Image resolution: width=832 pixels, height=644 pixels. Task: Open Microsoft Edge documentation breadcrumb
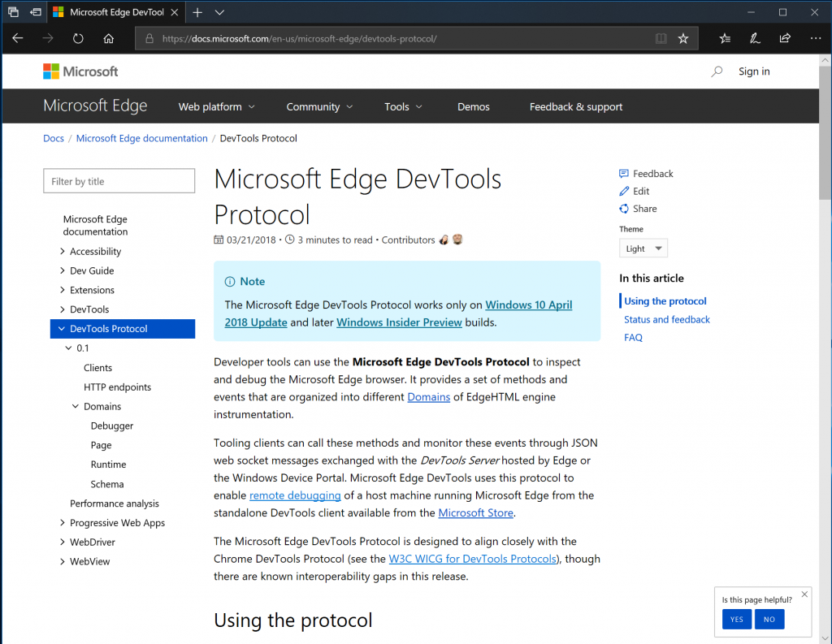141,138
